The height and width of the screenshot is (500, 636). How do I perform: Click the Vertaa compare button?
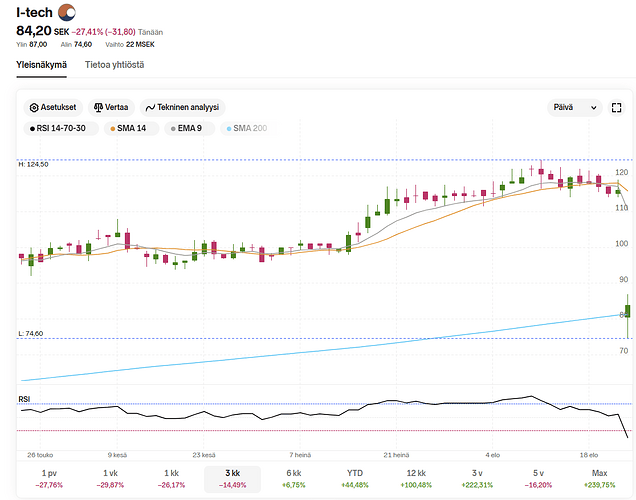(110, 107)
